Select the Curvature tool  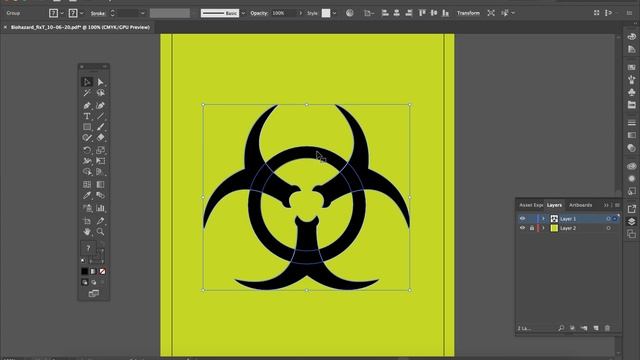pos(100,105)
